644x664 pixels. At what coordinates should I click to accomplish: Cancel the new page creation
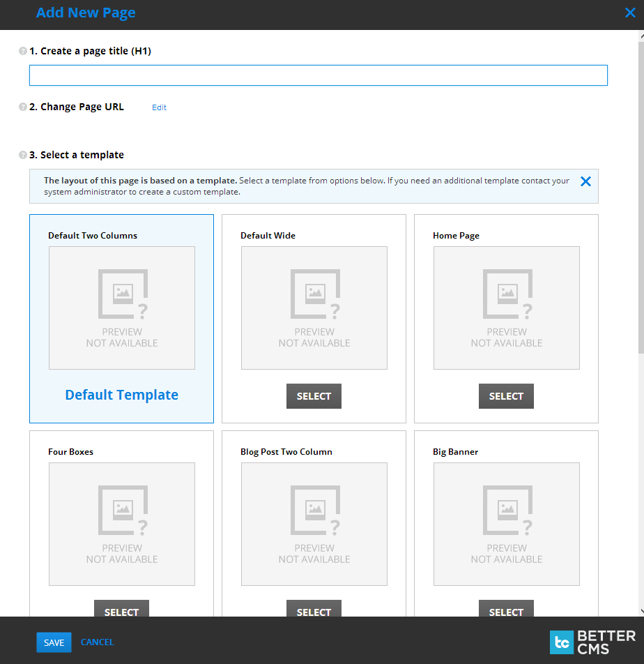[97, 642]
